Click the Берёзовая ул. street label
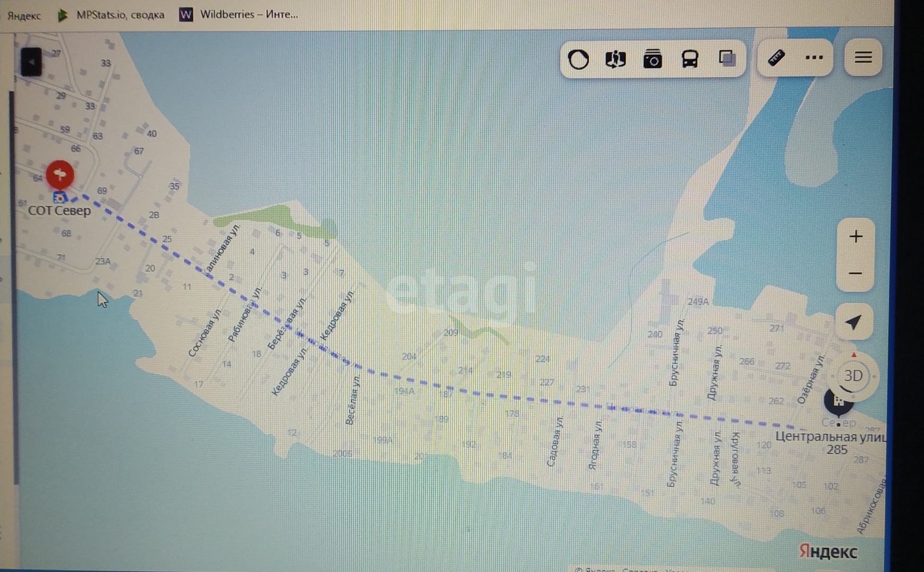 (287, 323)
